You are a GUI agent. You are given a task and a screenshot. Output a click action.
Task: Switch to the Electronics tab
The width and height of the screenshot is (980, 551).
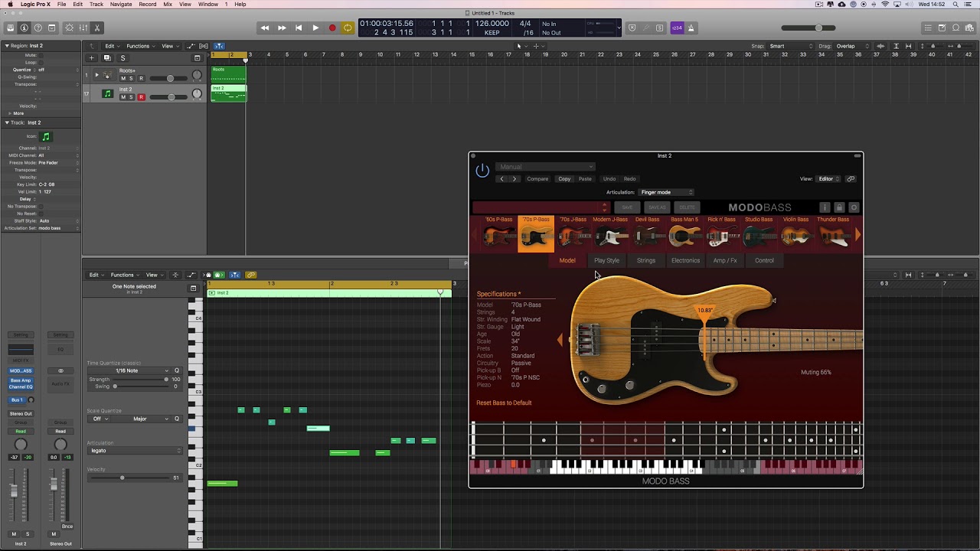click(x=685, y=260)
